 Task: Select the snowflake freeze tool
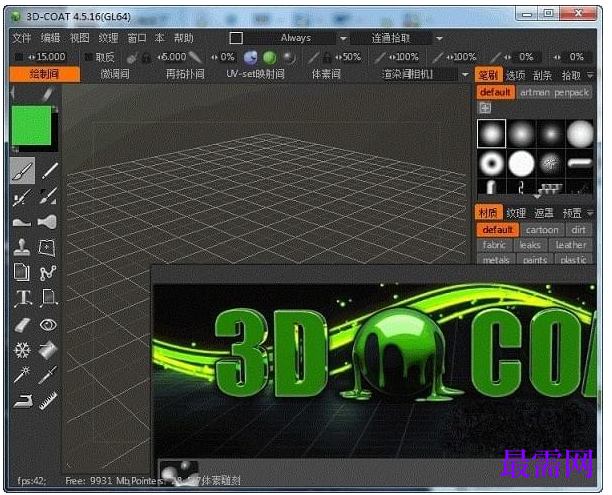pos(22,350)
